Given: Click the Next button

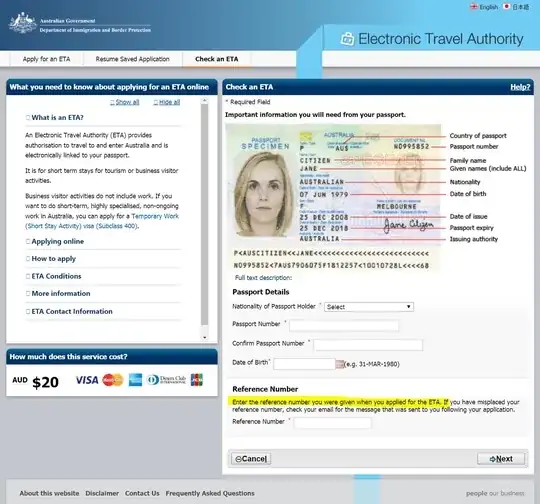Looking at the screenshot, I should (x=501, y=459).
